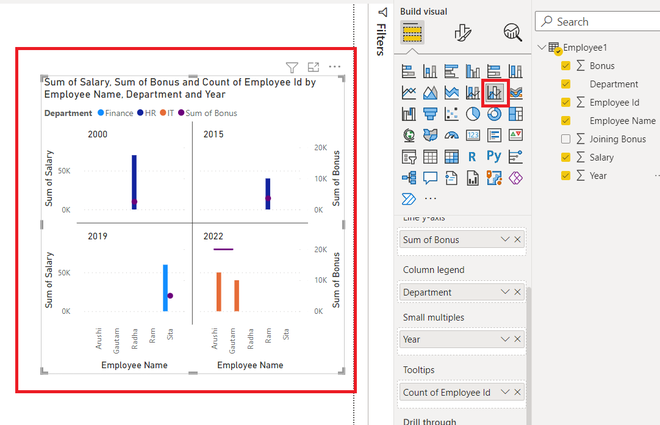This screenshot has width=660, height=425.
Task: Uncheck the Bonus field checkbox
Action: point(566,66)
